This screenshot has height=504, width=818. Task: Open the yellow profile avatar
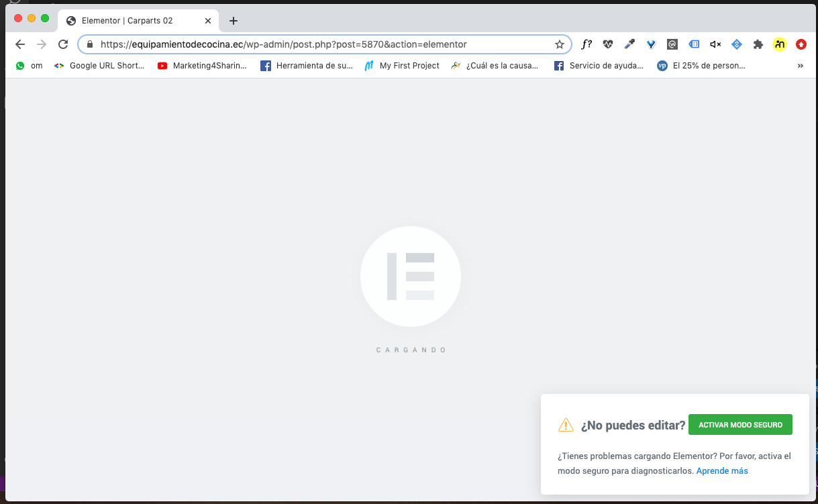779,44
